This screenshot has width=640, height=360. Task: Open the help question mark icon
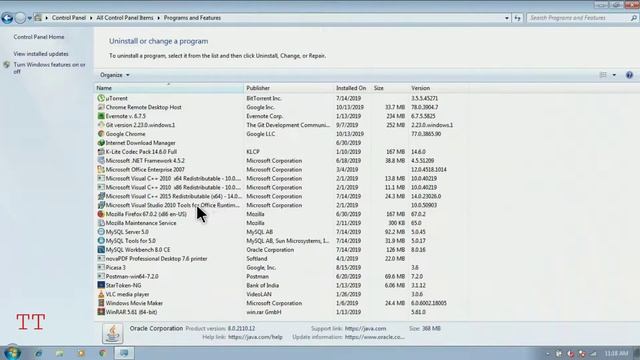pos(629,75)
